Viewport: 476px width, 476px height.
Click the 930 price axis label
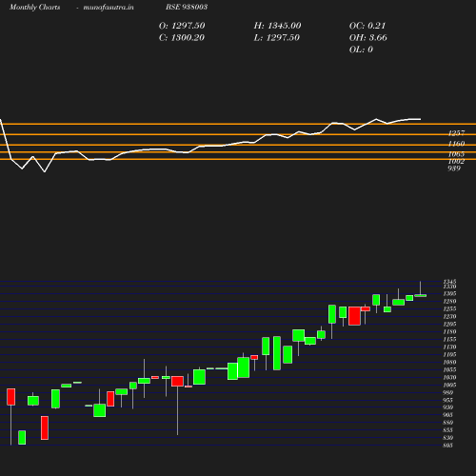coord(447,407)
